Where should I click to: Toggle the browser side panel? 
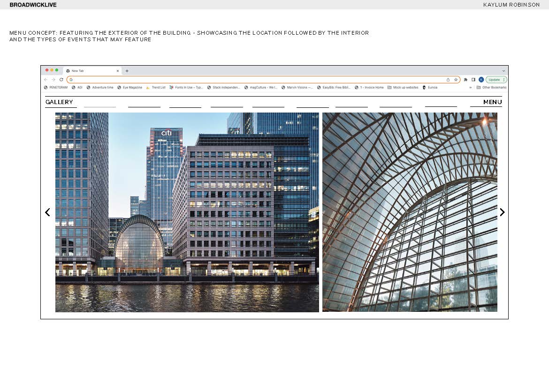coord(473,80)
